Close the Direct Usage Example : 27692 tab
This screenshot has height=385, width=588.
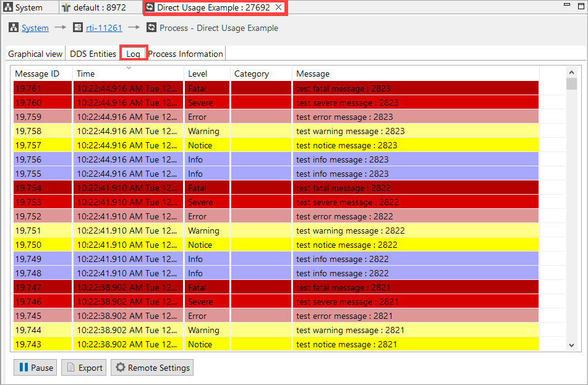(279, 7)
